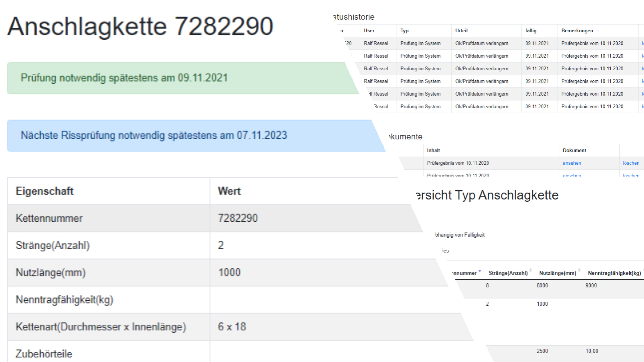Image resolution: width=644 pixels, height=362 pixels.
Task: Click second partially visible ansehen link
Action: (x=572, y=175)
